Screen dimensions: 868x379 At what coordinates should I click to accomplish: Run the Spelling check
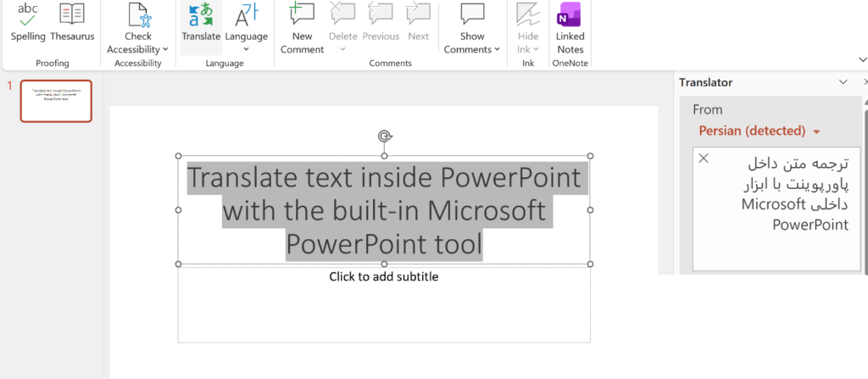tap(28, 22)
